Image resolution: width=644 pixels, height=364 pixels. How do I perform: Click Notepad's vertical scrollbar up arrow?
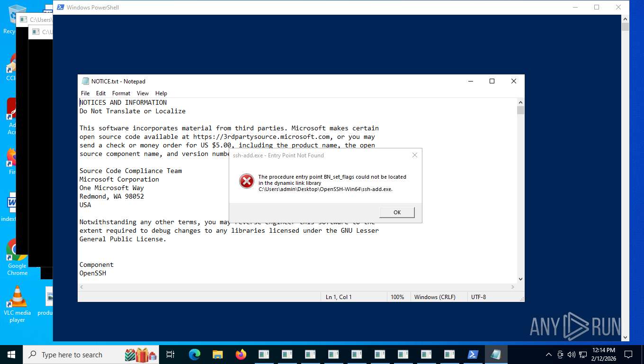(x=520, y=102)
